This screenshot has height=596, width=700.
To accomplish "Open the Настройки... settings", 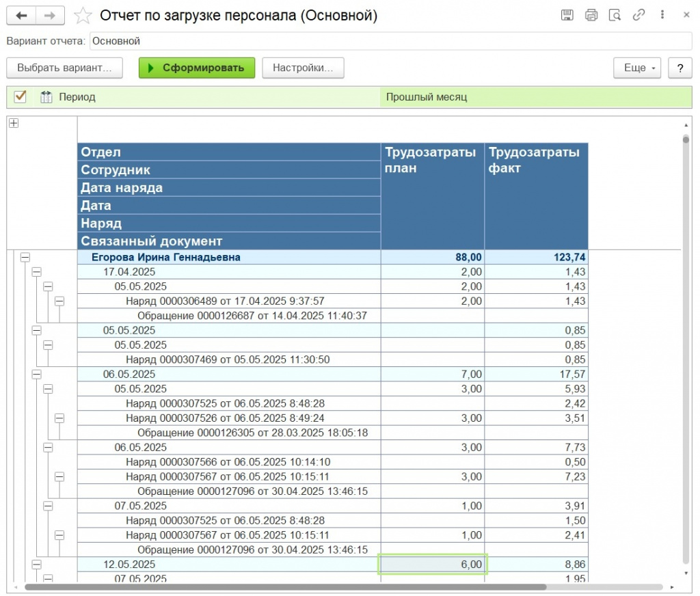I will pos(303,68).
